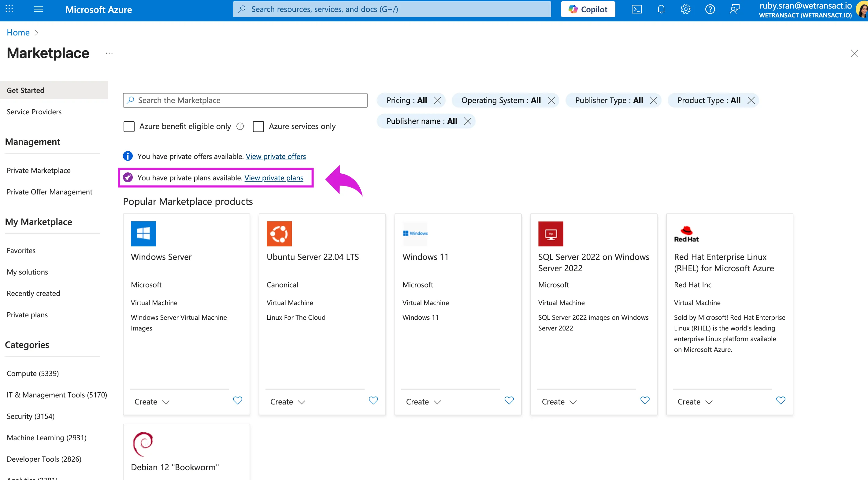Screen dimensions: 868x480
Task: Click the Ubuntu Server product logo
Action: tap(279, 234)
